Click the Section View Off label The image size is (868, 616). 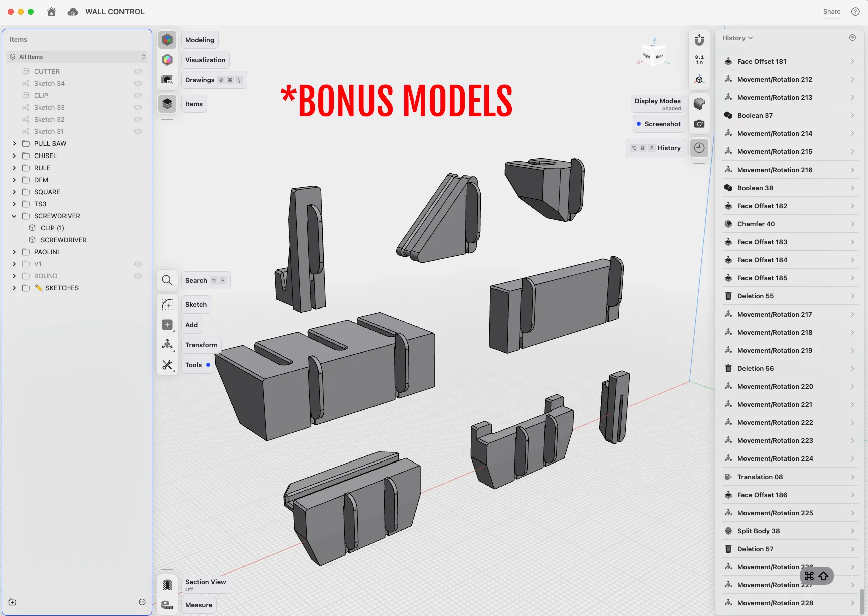point(205,585)
